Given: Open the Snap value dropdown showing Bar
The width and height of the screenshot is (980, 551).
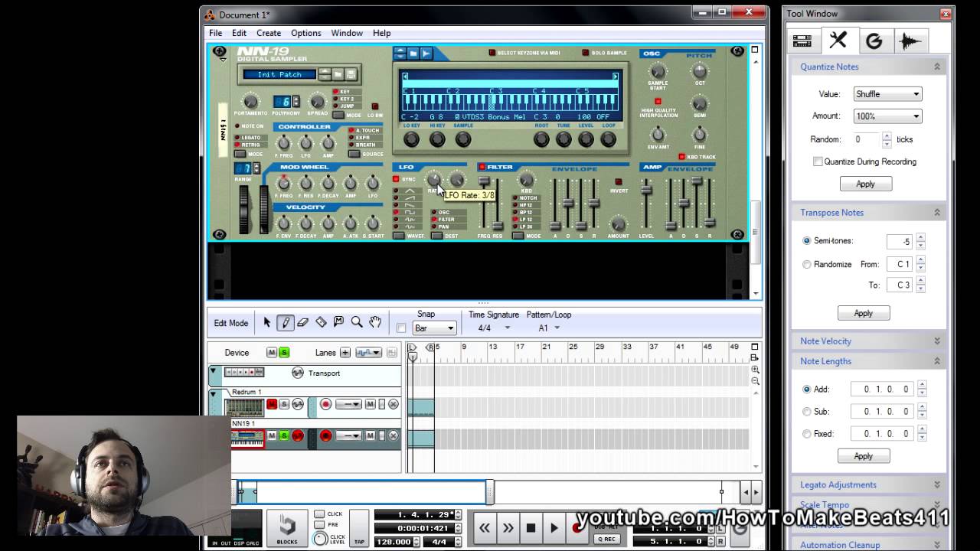Looking at the screenshot, I should click(434, 328).
